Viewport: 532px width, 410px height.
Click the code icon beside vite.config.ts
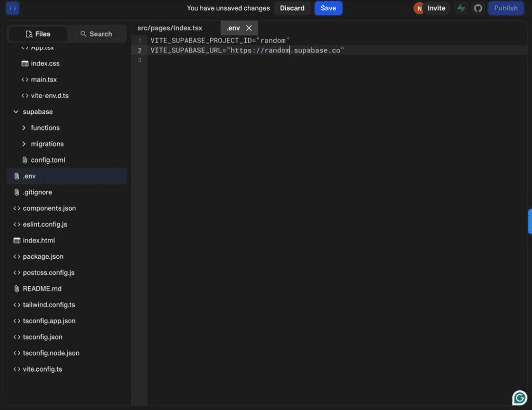17,369
